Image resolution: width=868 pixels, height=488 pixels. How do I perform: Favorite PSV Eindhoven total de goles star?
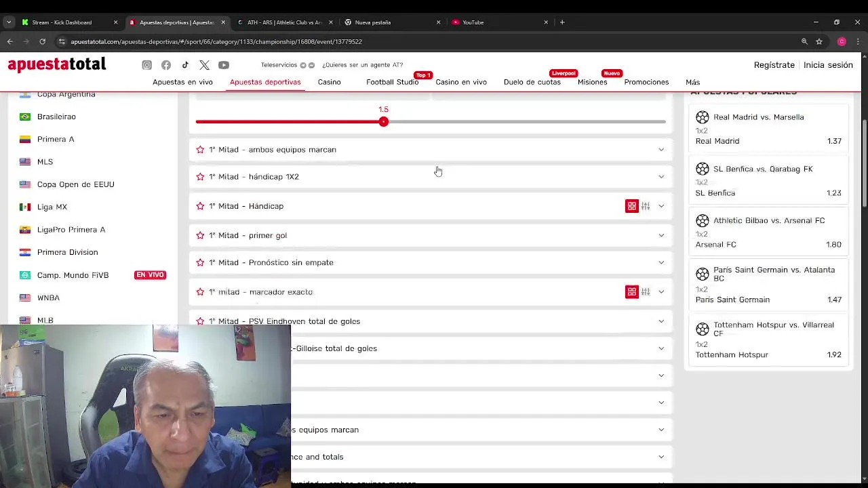click(200, 321)
